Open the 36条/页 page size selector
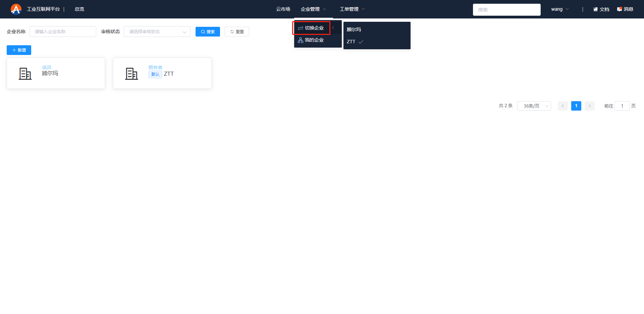The image size is (644, 314). coord(534,106)
